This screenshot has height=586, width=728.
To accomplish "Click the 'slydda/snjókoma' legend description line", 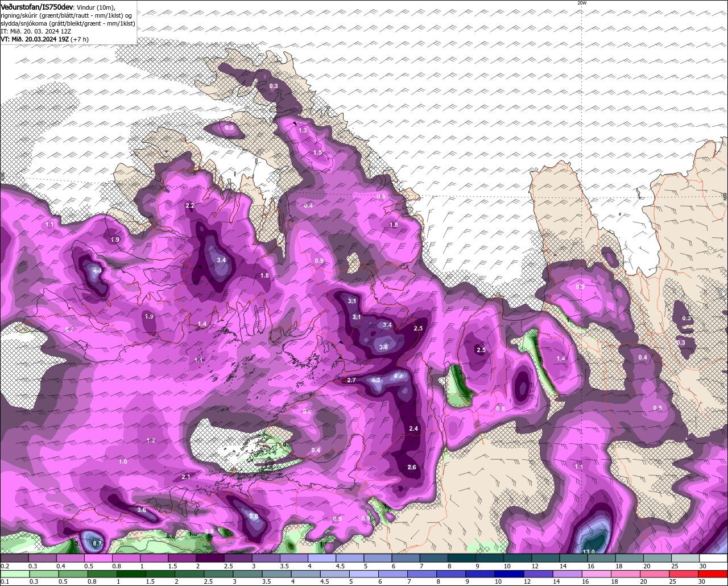I will coord(68,23).
